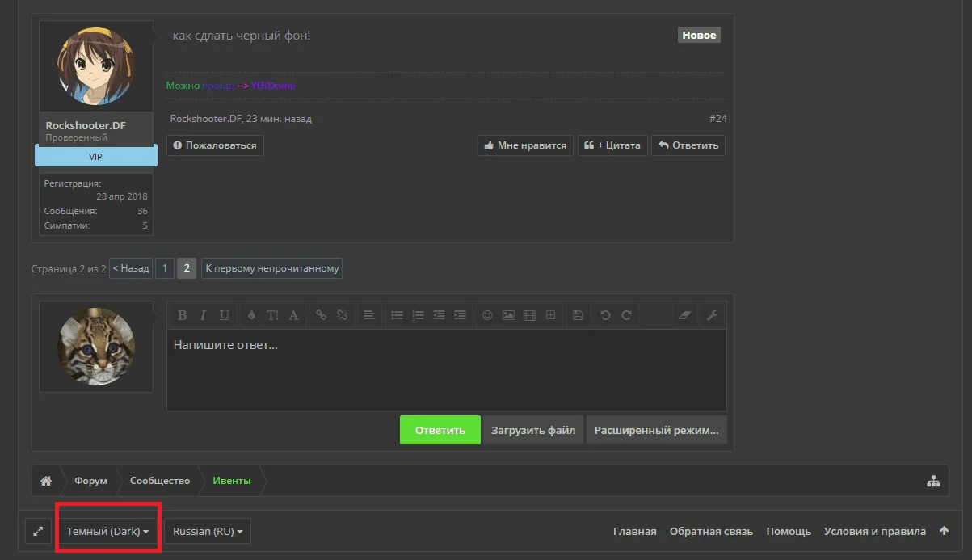This screenshot has width=972, height=560.
Task: Open the Russian (RU) language dropdown
Action: point(208,531)
